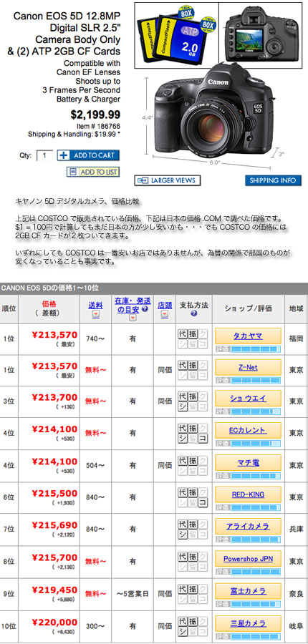Click the 代 payment icon in マチ電 row
Screen dimensions: 308x644
tap(183, 461)
